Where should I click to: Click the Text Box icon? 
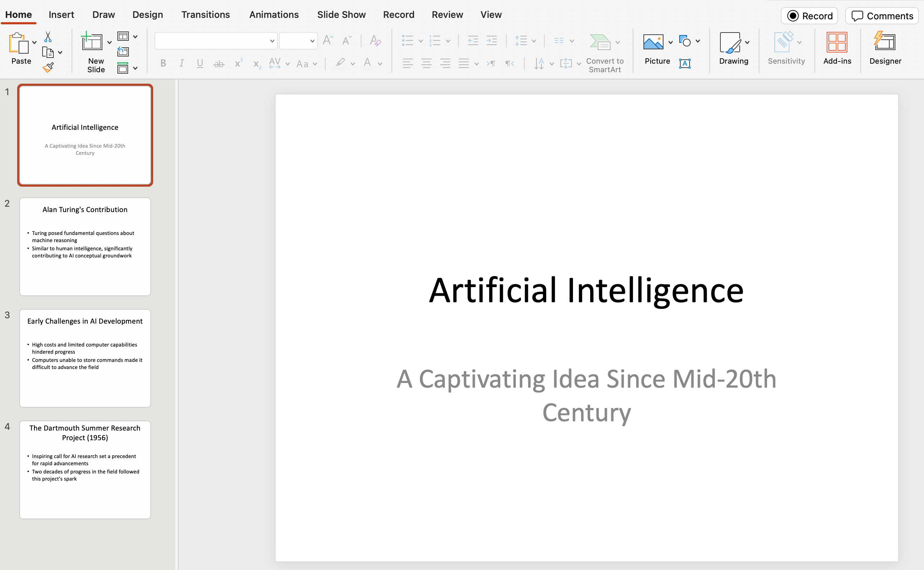coord(685,63)
